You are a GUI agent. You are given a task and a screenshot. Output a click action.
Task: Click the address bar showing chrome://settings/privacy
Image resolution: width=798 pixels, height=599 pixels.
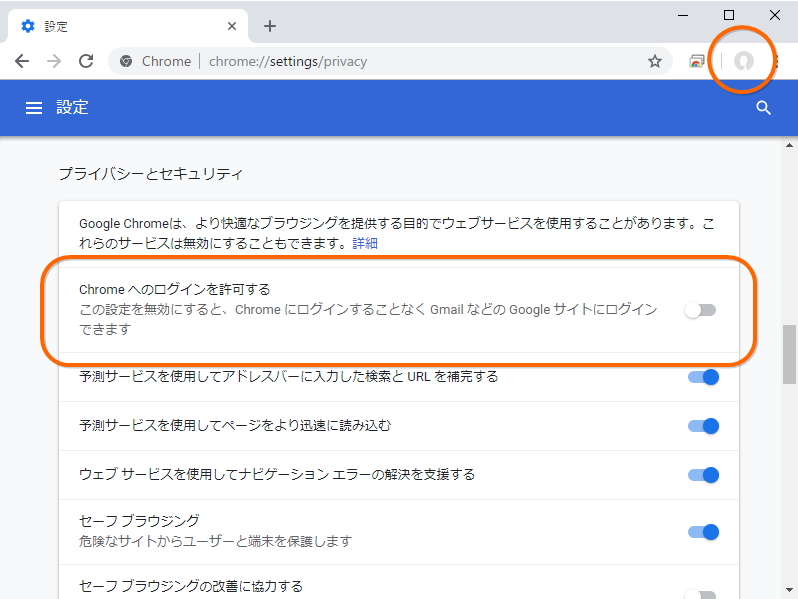point(390,61)
